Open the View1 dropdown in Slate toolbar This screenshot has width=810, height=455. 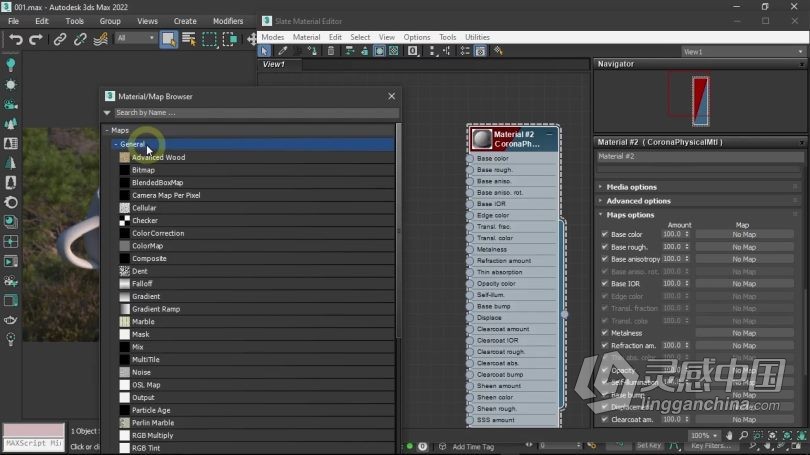(742, 52)
